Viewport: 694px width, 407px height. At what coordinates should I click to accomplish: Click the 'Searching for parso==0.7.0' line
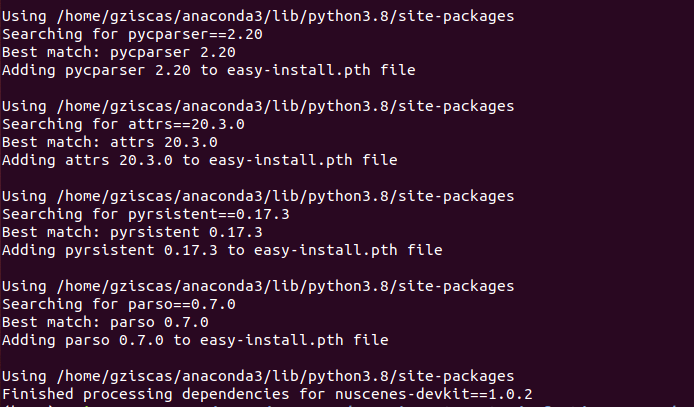click(118, 304)
